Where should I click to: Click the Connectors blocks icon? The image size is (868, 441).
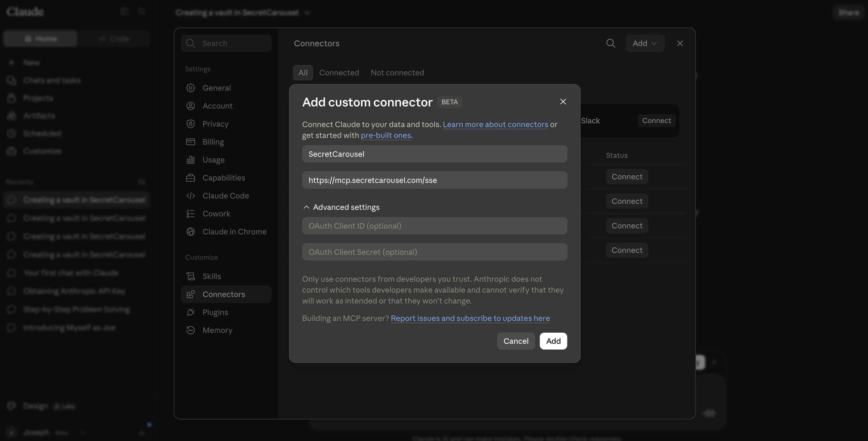pyautogui.click(x=190, y=294)
